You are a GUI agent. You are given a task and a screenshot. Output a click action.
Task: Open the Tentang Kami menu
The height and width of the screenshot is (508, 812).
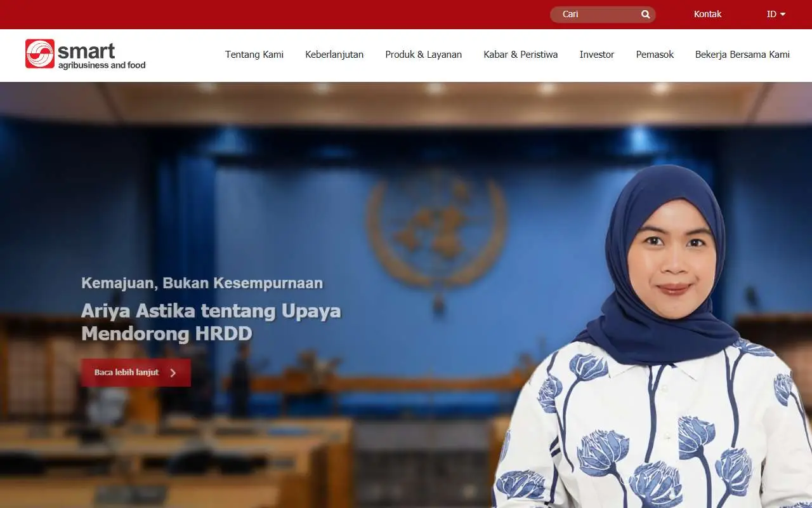point(254,55)
